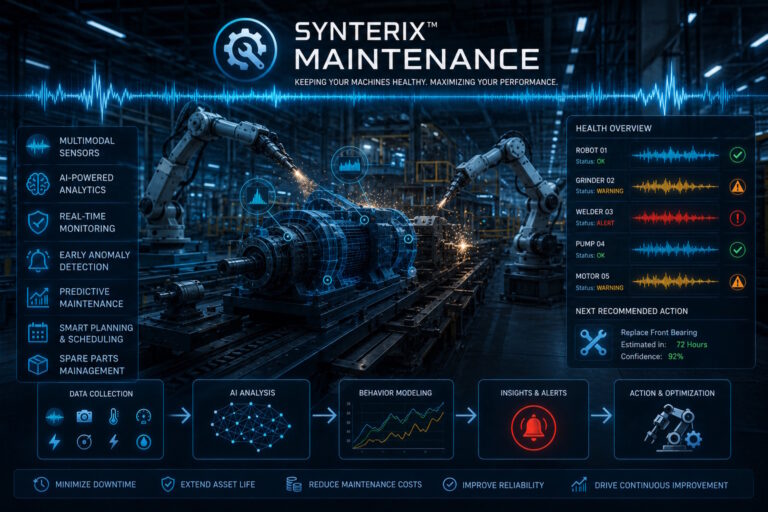Click the Minimize Downtime label

pos(96,485)
